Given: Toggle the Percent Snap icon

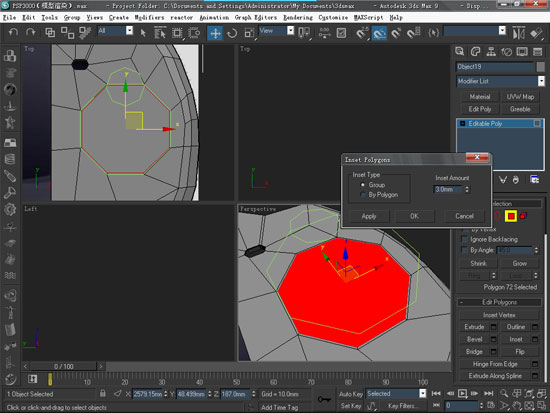Looking at the screenshot, I should point(396,33).
